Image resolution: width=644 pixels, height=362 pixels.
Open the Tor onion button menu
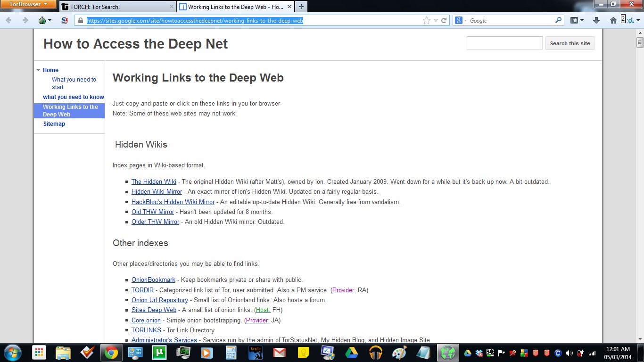tap(44, 20)
